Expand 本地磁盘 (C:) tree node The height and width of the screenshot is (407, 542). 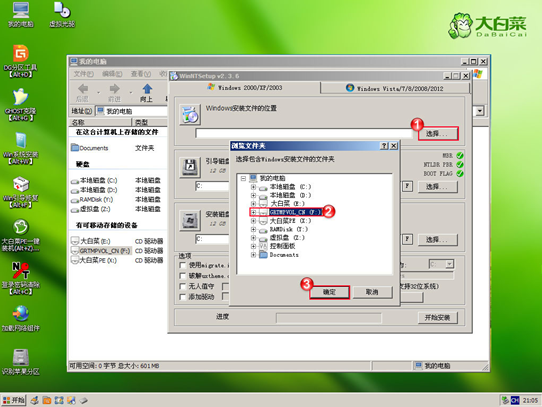point(253,187)
